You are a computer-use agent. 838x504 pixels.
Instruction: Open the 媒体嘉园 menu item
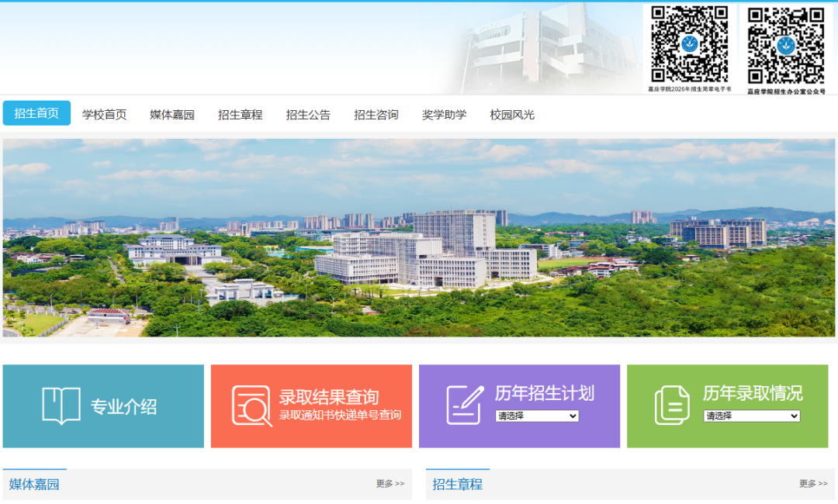pyautogui.click(x=172, y=115)
